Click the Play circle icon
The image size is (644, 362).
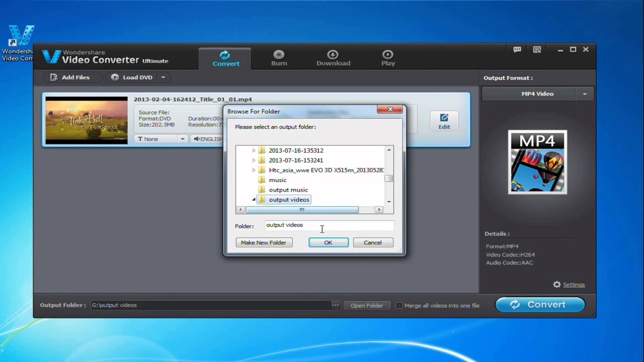pos(387,54)
